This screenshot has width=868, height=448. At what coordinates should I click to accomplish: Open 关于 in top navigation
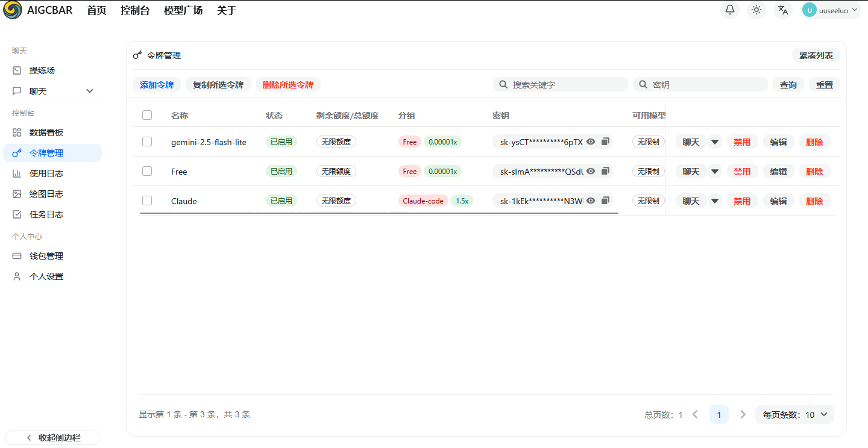[x=227, y=10]
